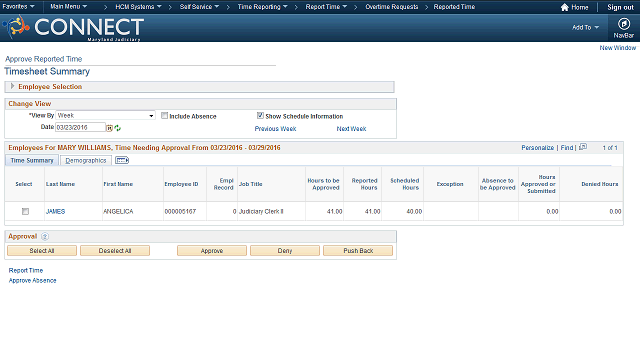Sort by Denied Hours column header
Viewport: 640px width, 360px height.
point(600,184)
